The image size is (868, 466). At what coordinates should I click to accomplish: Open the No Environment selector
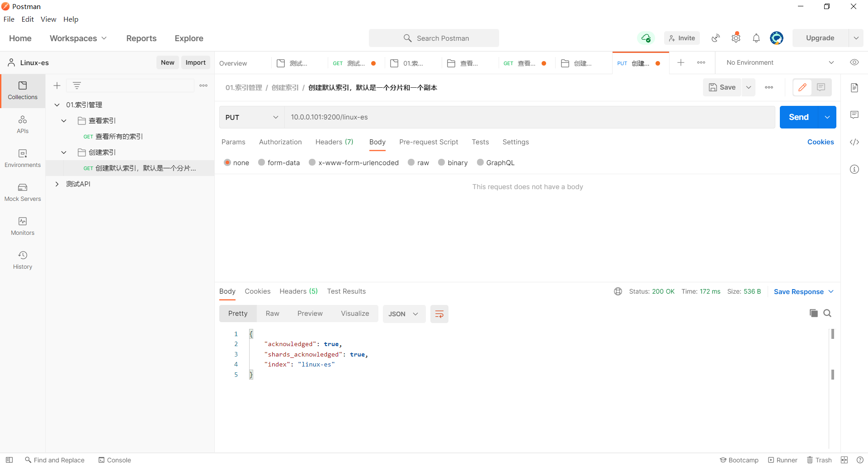(779, 62)
